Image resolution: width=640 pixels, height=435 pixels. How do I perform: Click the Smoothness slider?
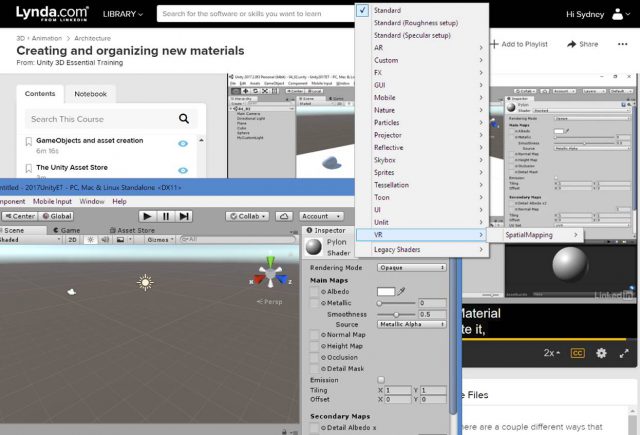pos(396,314)
